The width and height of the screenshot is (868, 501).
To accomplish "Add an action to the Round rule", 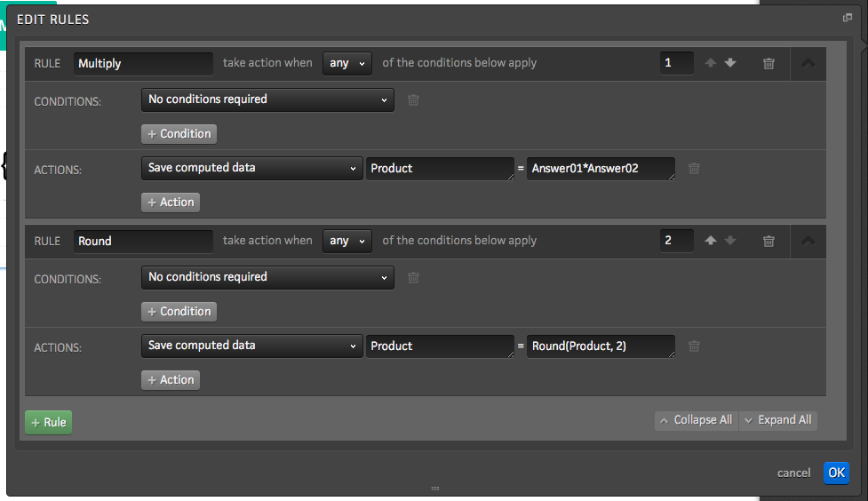I will point(171,380).
